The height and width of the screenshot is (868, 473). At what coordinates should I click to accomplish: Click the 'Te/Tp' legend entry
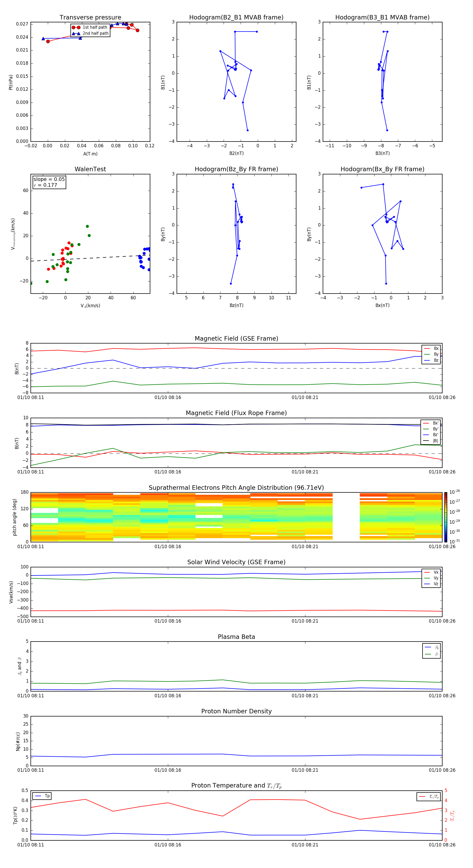coord(429,796)
